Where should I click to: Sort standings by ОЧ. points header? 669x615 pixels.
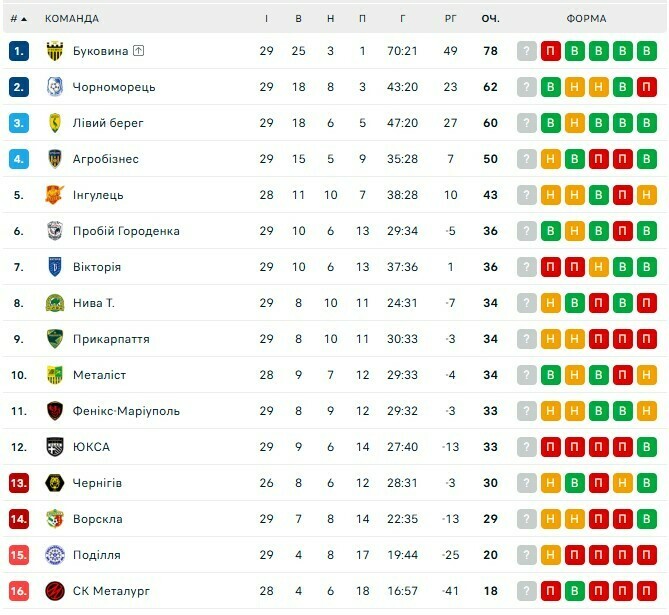(491, 19)
